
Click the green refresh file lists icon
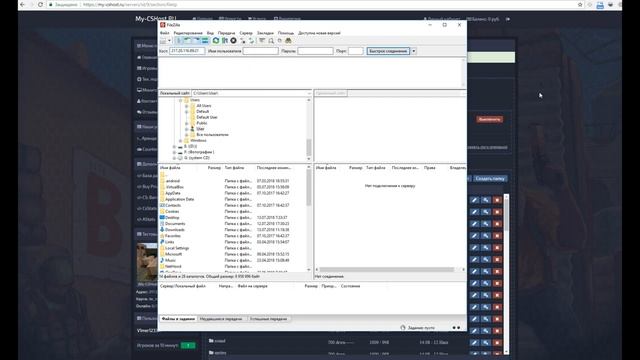pos(216,41)
